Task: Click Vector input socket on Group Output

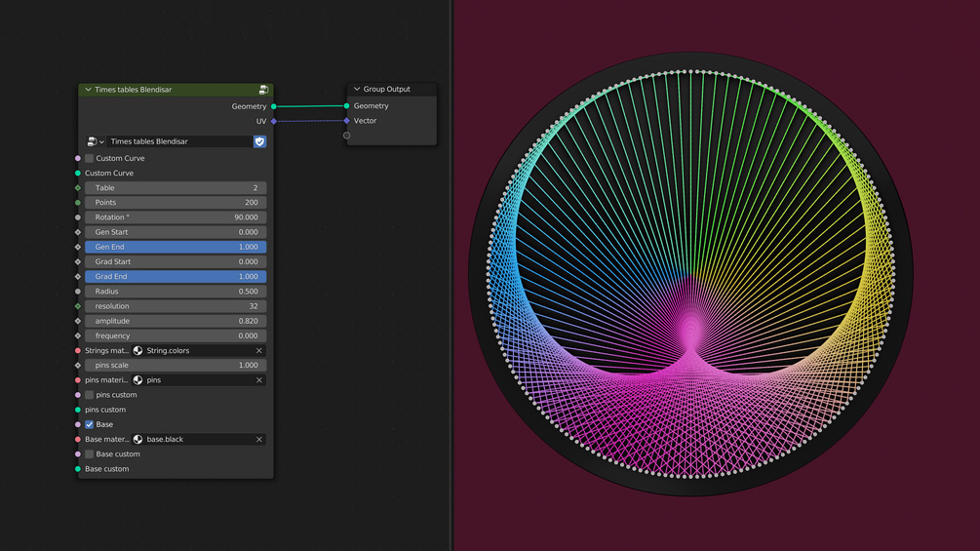Action: (x=347, y=121)
